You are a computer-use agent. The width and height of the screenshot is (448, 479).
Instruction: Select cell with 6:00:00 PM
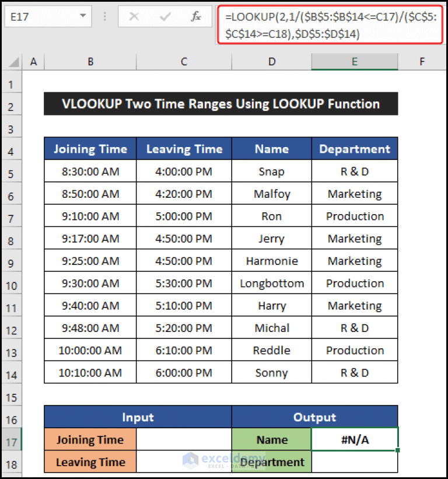(184, 372)
